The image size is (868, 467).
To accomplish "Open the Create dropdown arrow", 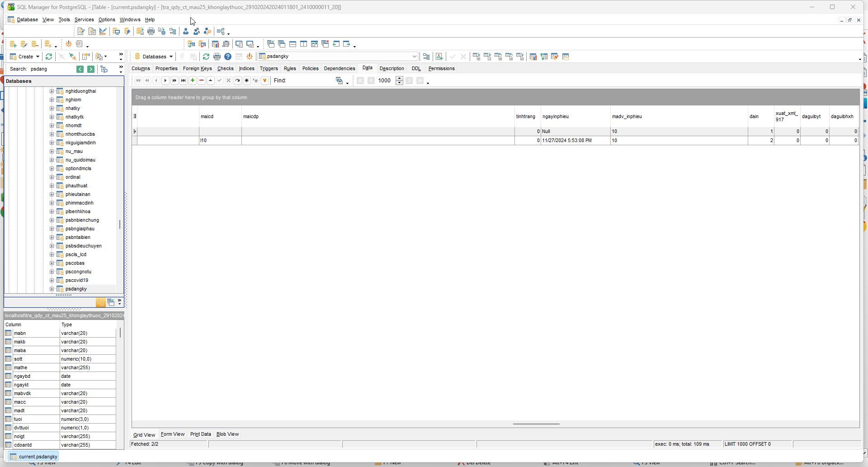I will (38, 57).
